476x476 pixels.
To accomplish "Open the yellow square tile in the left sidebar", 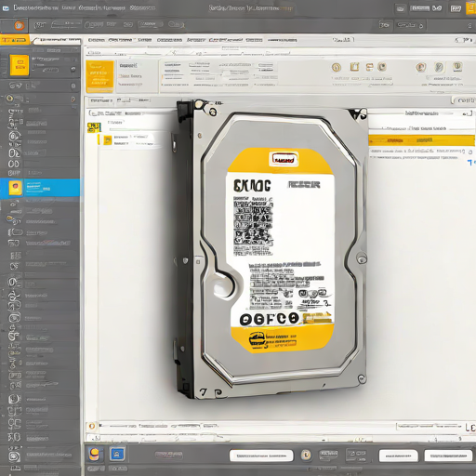I will pos(20,65).
